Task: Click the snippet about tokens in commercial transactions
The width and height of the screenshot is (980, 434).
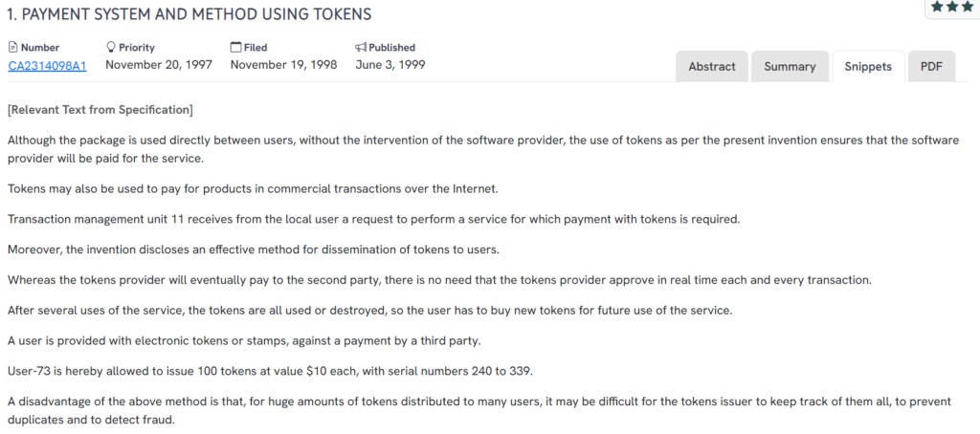Action: (253, 188)
